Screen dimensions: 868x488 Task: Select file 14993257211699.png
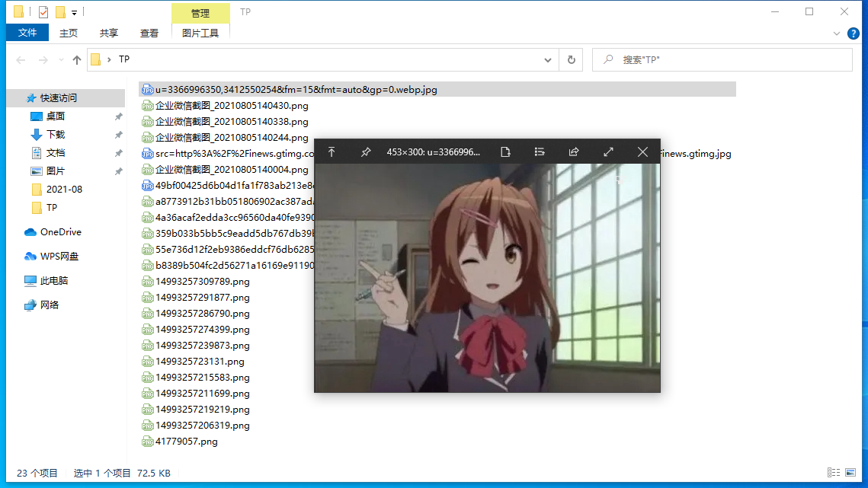[202, 394]
